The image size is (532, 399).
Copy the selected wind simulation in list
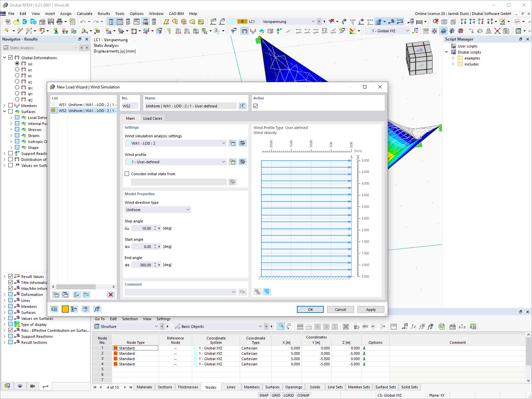click(x=65, y=295)
